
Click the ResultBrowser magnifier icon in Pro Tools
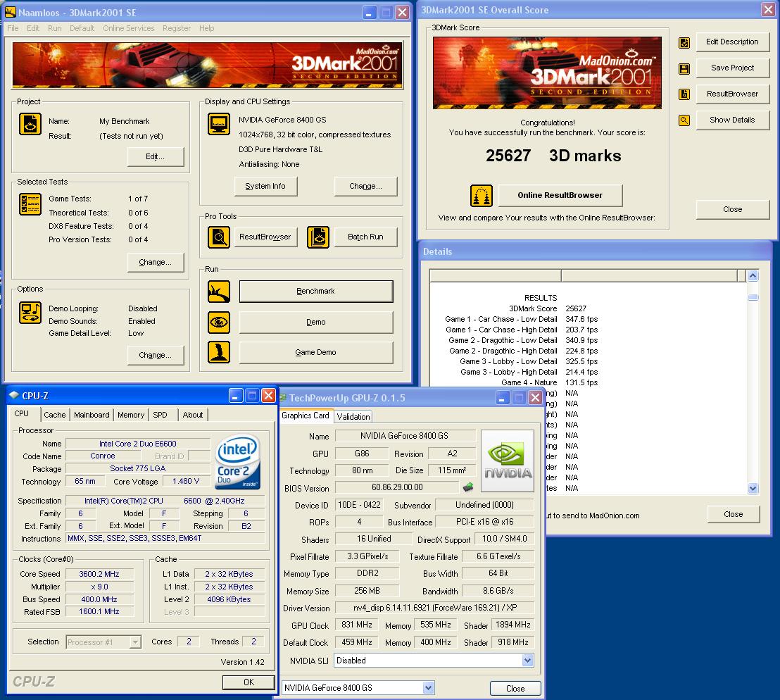click(x=219, y=237)
